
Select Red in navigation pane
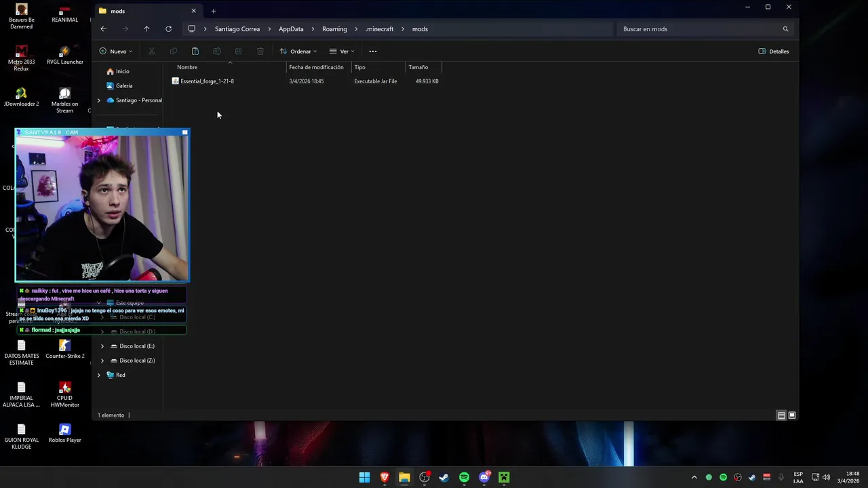tap(120, 375)
